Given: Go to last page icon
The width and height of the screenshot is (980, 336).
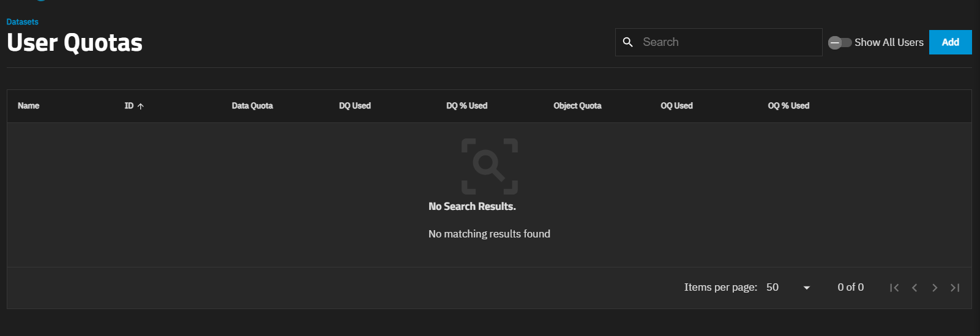Looking at the screenshot, I should 955,288.
